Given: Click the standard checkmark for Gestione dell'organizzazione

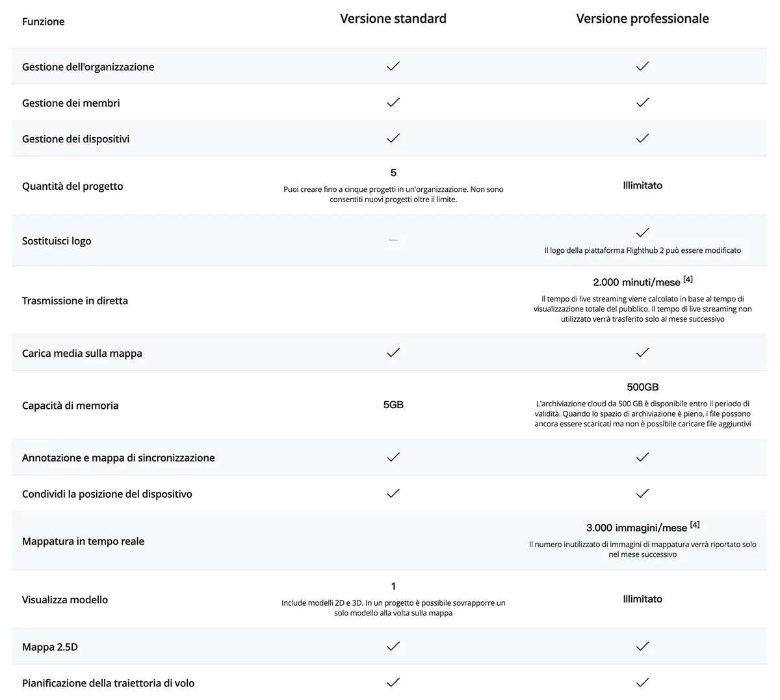Looking at the screenshot, I should click(x=393, y=66).
